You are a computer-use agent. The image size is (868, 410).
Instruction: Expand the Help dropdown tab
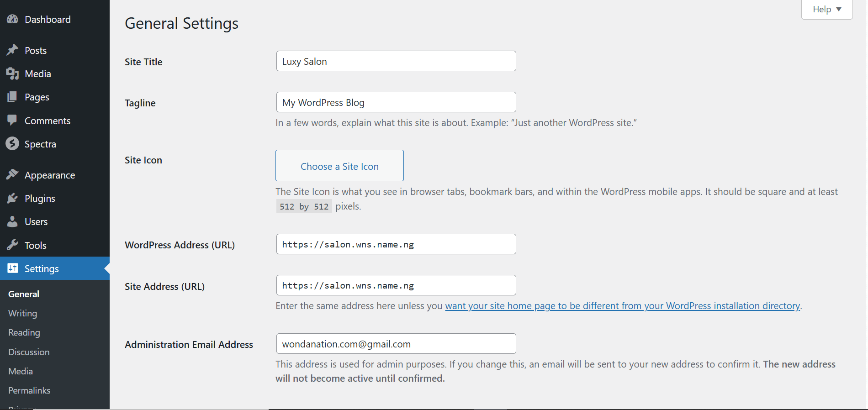827,9
